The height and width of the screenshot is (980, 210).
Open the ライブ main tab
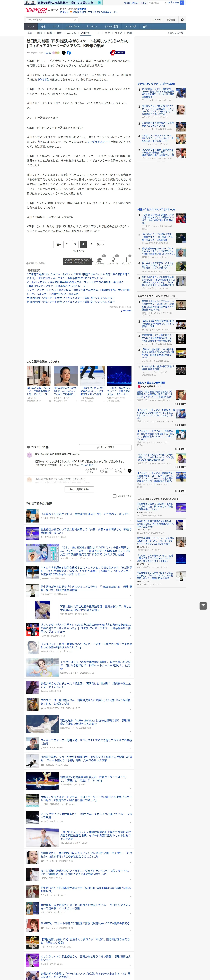coord(56,27)
